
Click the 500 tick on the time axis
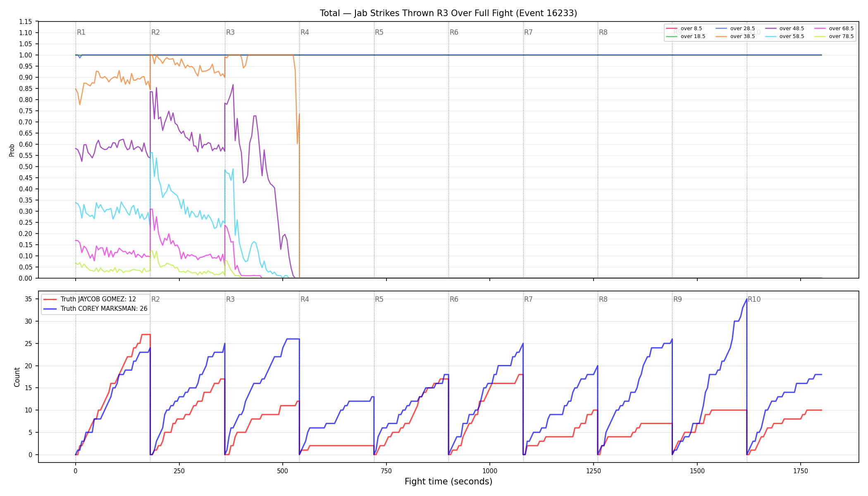283,471
